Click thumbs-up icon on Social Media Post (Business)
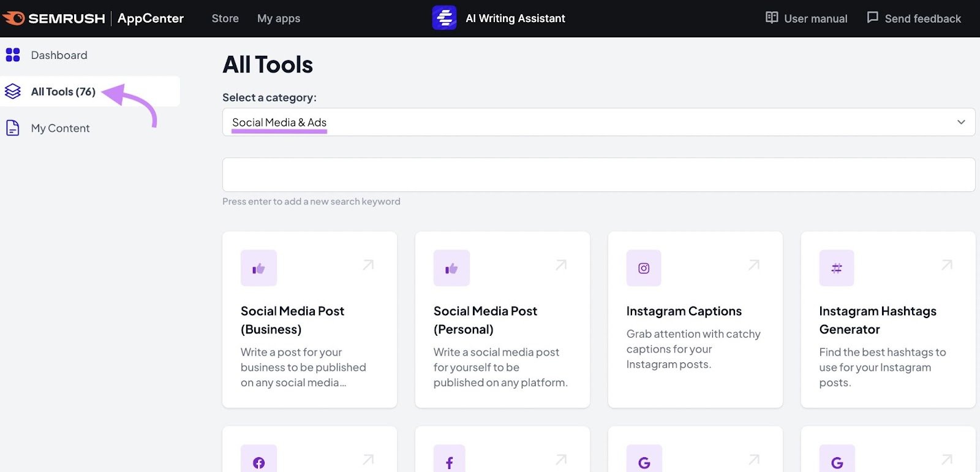 pyautogui.click(x=258, y=268)
